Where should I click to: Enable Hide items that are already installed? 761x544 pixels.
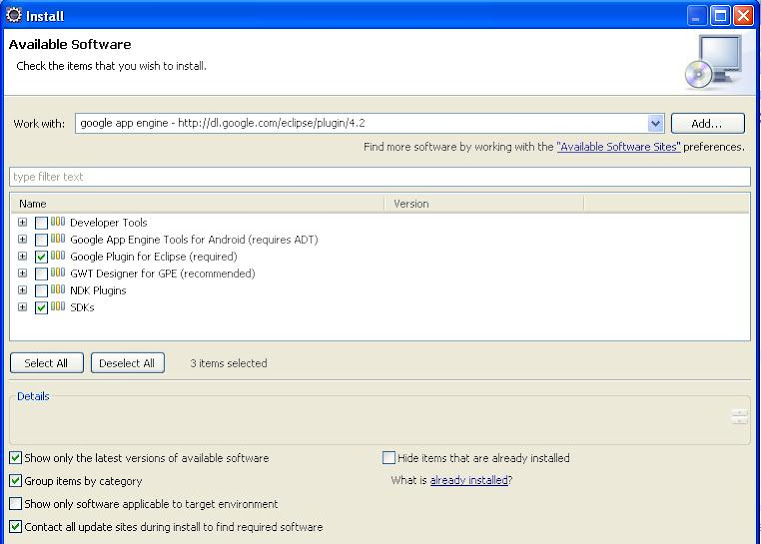tap(389, 458)
